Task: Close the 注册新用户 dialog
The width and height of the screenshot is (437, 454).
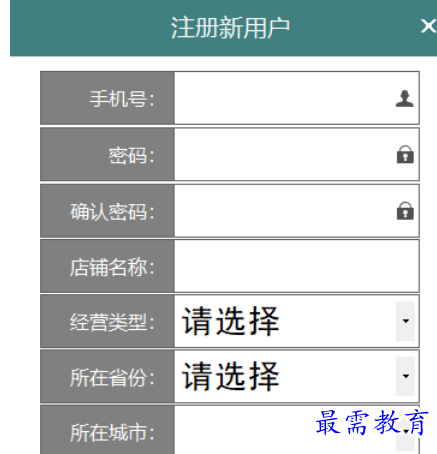Action: [429, 26]
